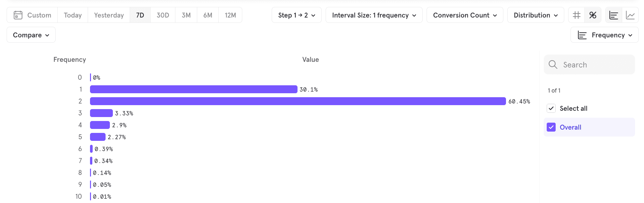
Task: Click the 60.45% bar for frequency 2
Action: click(298, 101)
